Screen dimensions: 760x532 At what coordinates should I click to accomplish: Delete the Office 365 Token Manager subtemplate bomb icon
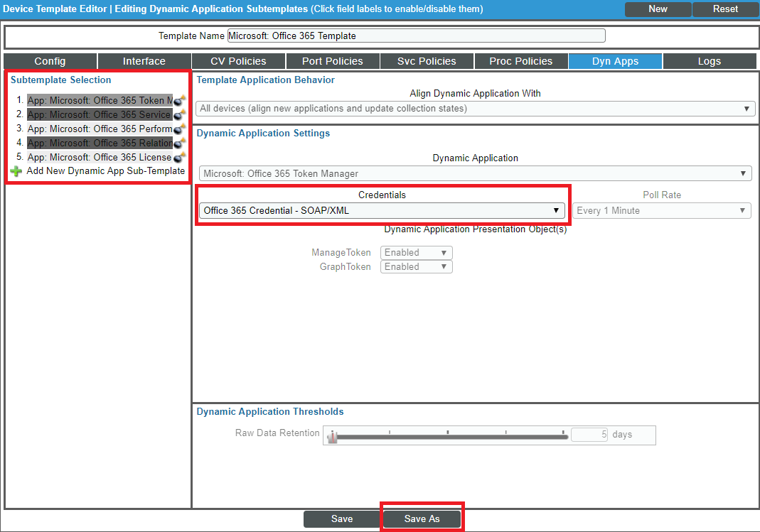179,101
